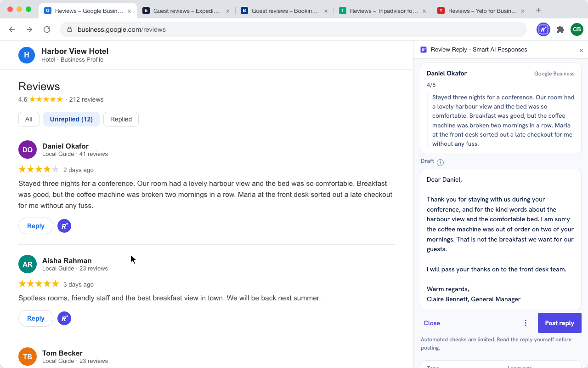Click the Close link in the panel
Viewport: 588px width, 368px height.
tap(432, 323)
